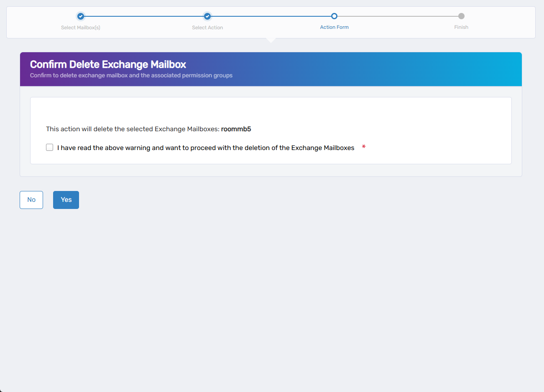Click the arrow pointer beneath the wizard bar
This screenshot has height=392, width=544.
271,40
